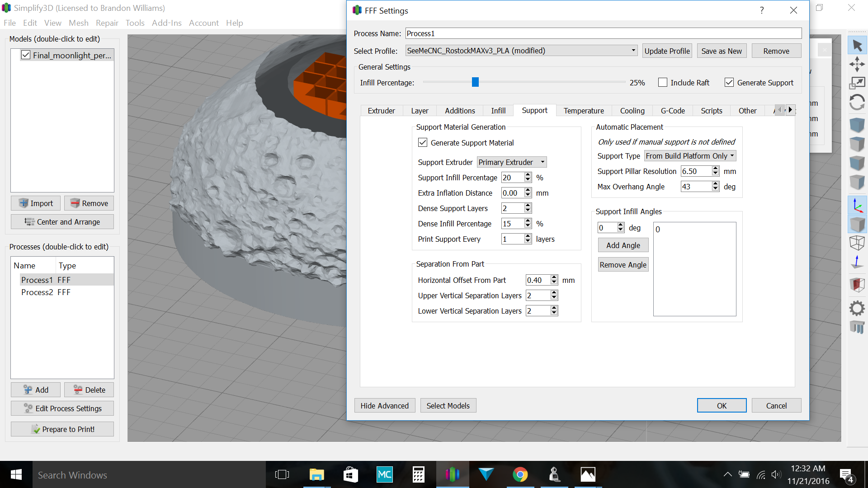Click the customize support structures icon
868x488 pixels.
coord(857,327)
